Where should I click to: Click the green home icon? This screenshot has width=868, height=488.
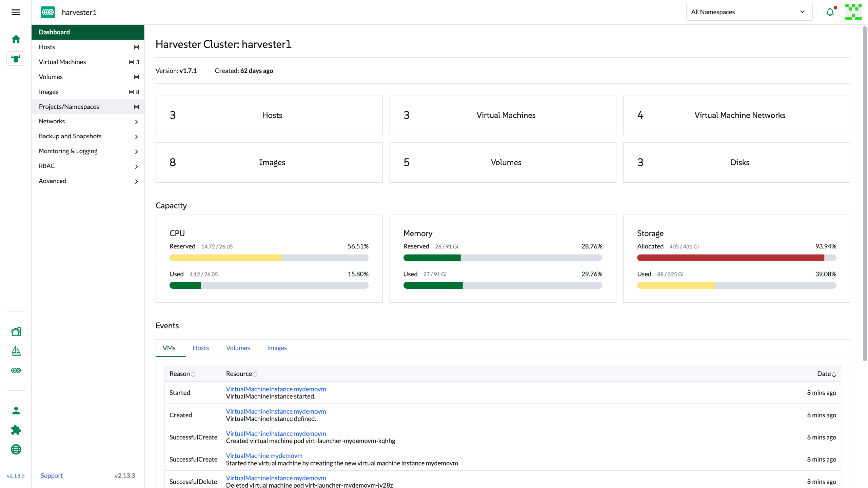[x=16, y=39]
